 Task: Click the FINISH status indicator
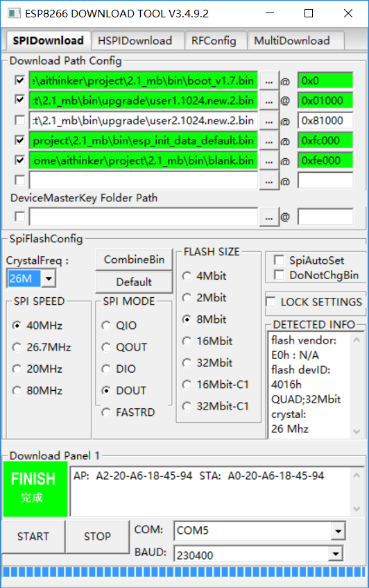tap(35, 489)
